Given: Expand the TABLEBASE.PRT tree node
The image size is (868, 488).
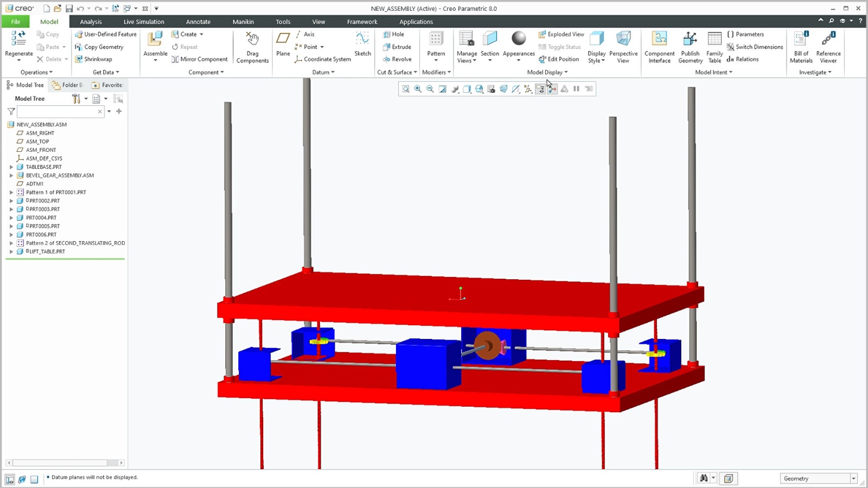Looking at the screenshot, I should (x=11, y=167).
